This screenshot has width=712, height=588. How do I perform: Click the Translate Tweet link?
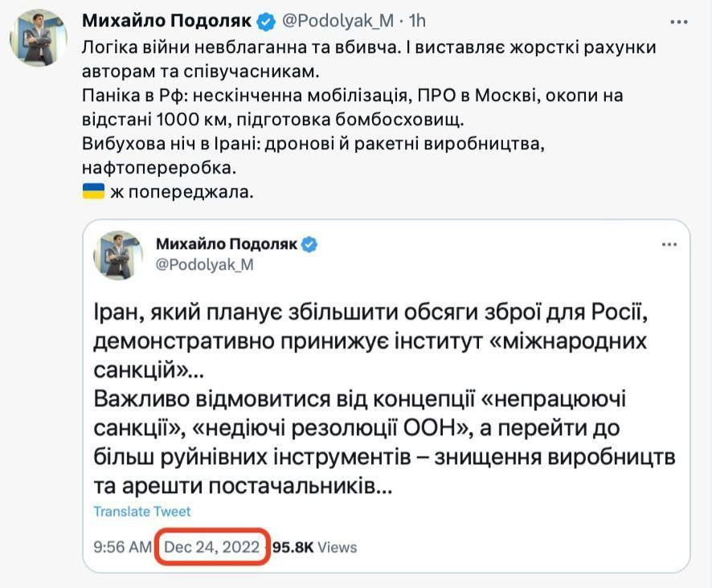click(x=141, y=511)
